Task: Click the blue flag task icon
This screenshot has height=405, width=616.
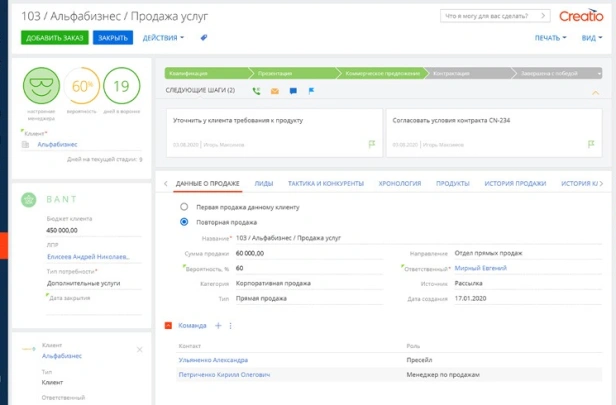Action: tap(310, 91)
